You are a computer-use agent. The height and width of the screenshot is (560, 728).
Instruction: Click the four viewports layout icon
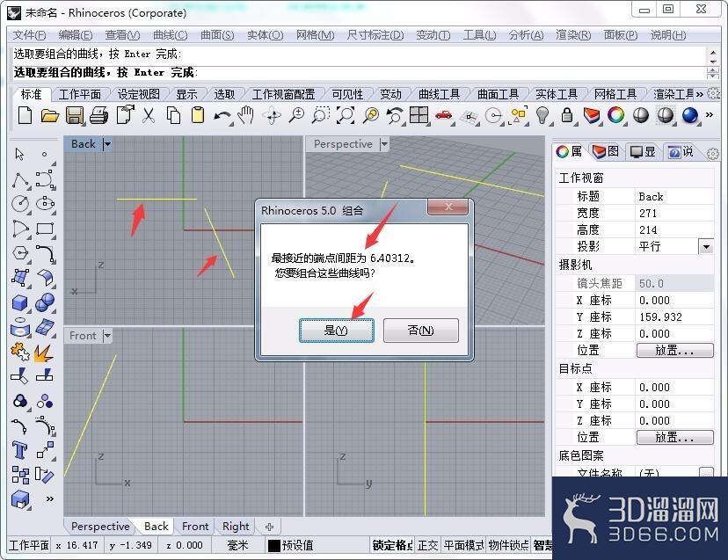[419, 115]
